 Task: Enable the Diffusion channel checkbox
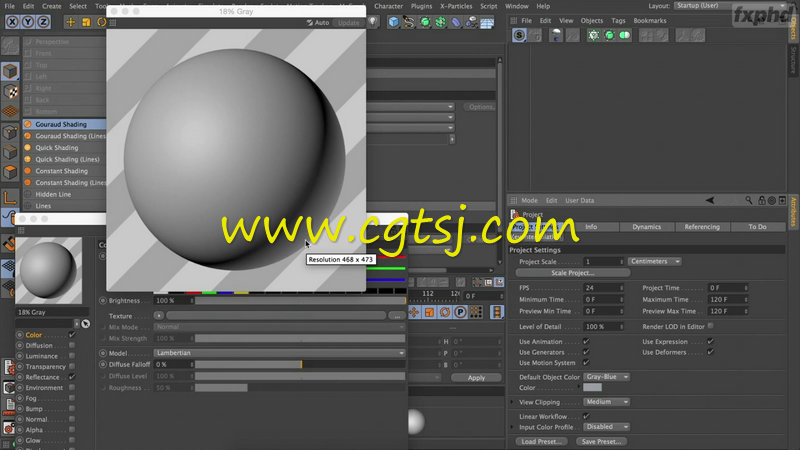[72, 345]
